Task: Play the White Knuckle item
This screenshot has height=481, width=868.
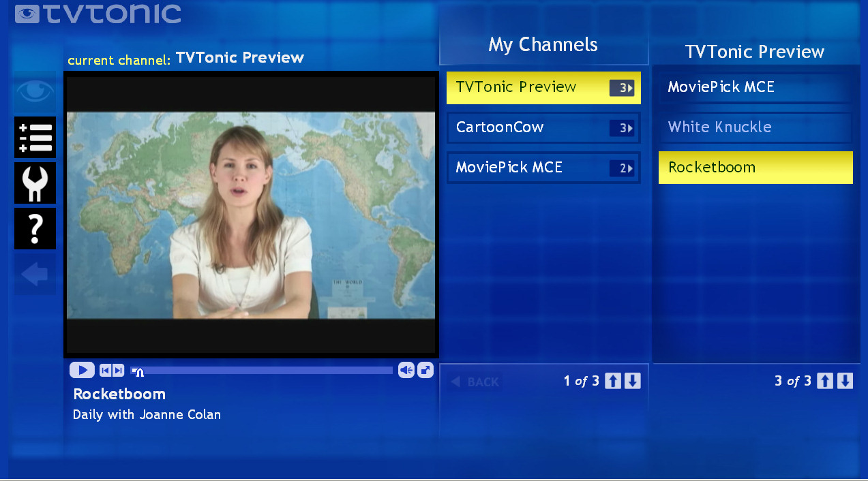Action: pyautogui.click(x=755, y=127)
